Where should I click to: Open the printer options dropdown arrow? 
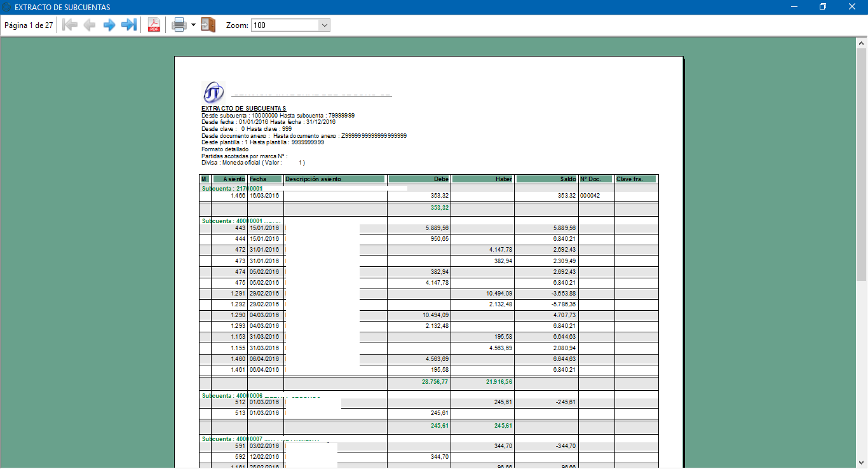(x=193, y=25)
